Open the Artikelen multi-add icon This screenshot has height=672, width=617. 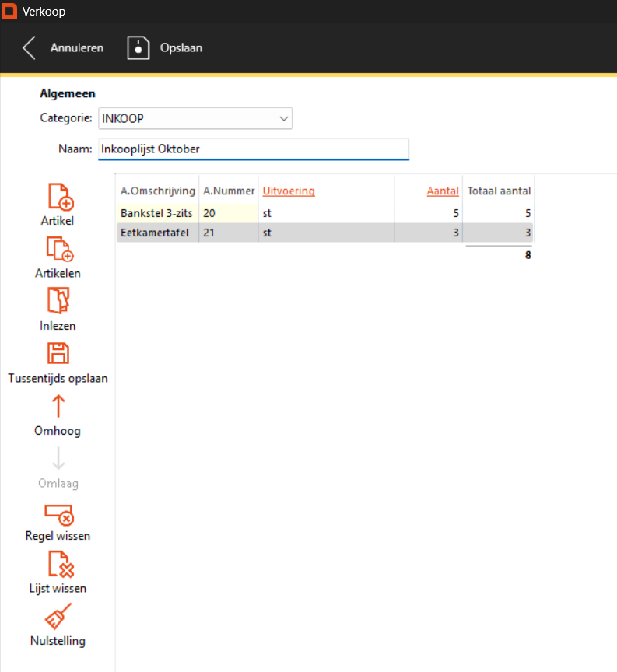point(59,249)
